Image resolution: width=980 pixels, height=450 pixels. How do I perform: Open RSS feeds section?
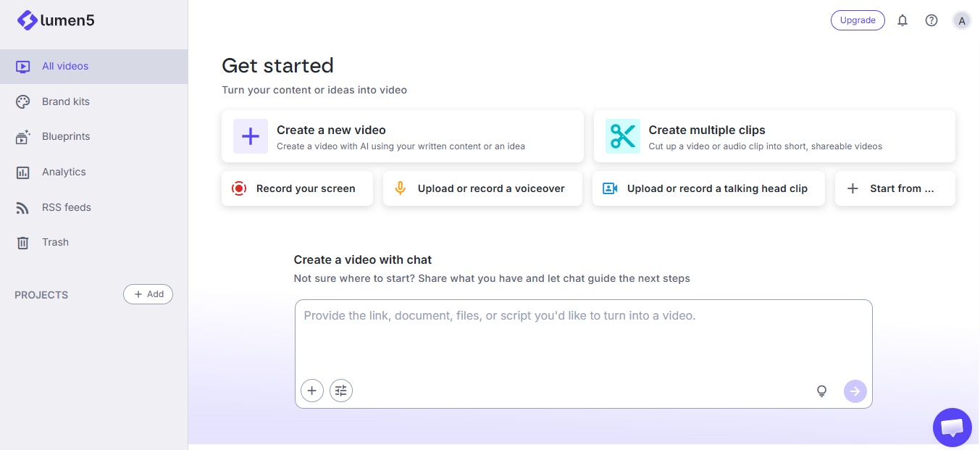(x=93, y=207)
